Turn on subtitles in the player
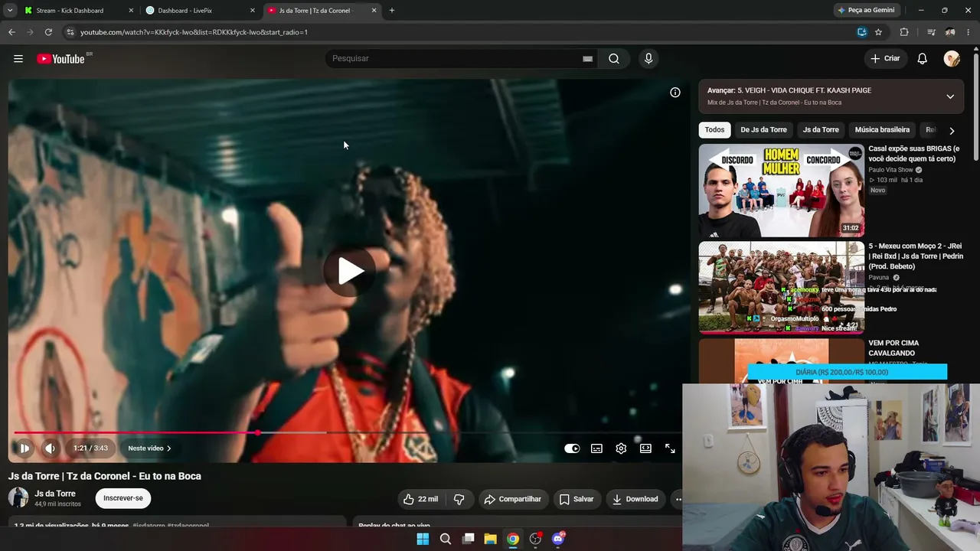Image resolution: width=980 pixels, height=551 pixels. point(596,448)
